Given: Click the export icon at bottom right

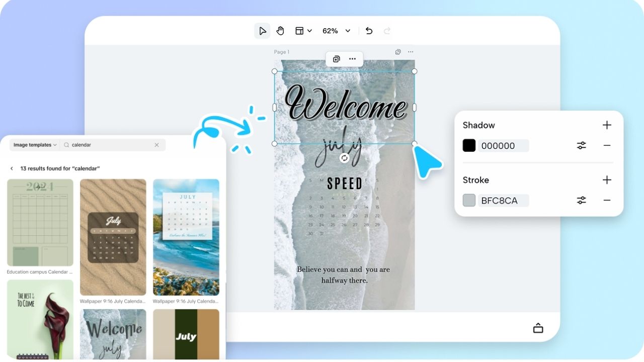Looking at the screenshot, I should pyautogui.click(x=538, y=327).
